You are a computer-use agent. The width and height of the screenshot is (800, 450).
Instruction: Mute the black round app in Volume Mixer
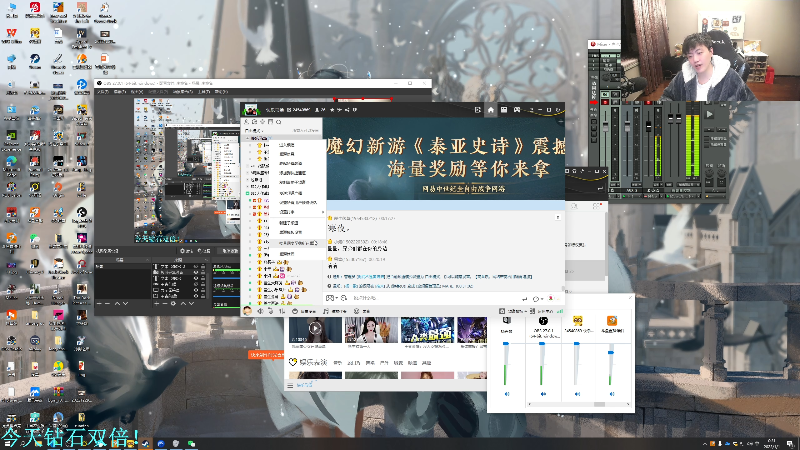tap(543, 394)
